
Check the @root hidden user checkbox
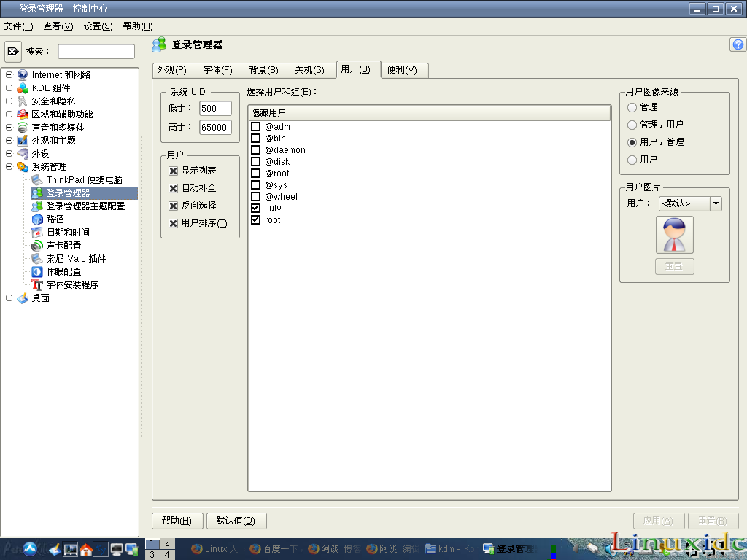[x=256, y=173]
